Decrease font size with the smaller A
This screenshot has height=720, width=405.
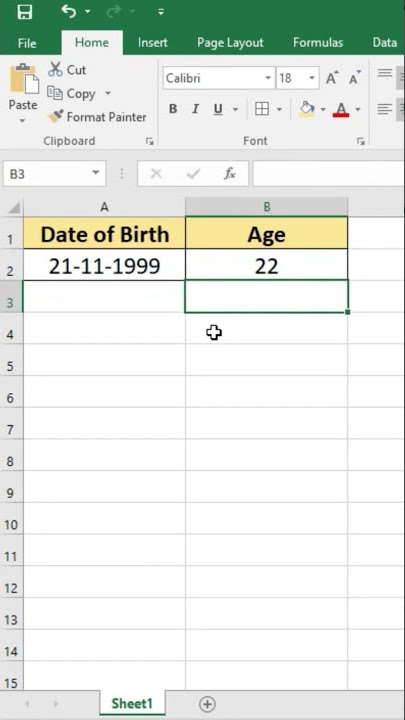tap(354, 78)
